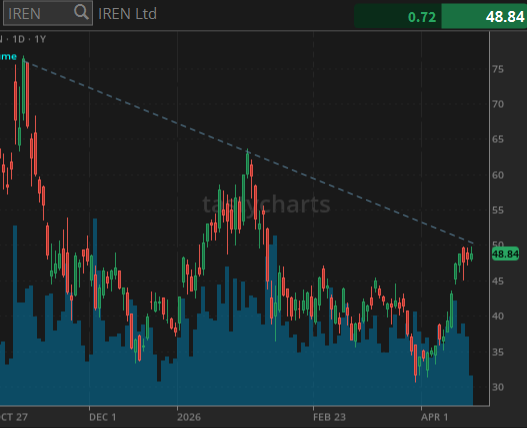Click the green 48.84 price axis tag

point(505,254)
